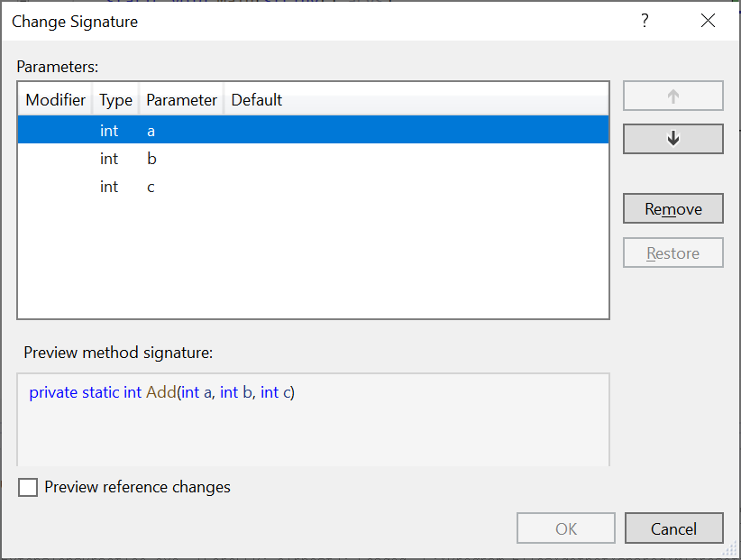Enable Preview reference changes checkbox
741x560 pixels.
(28, 487)
